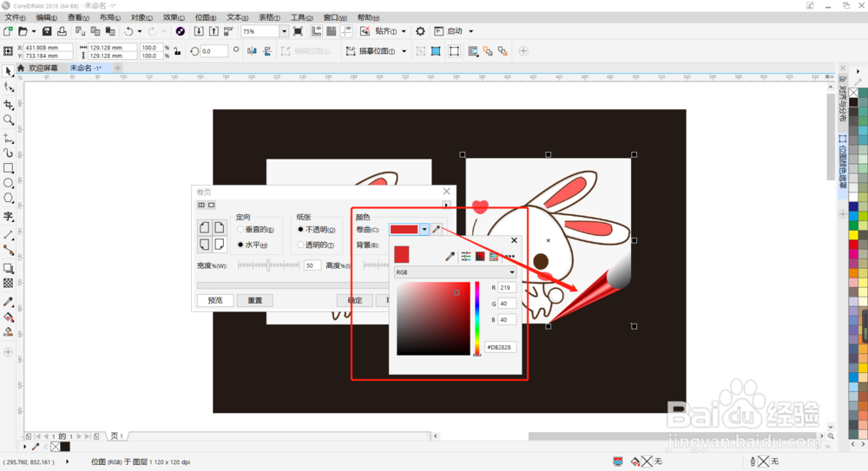Click the hex value #DB2828 field
868x471 pixels.
501,347
